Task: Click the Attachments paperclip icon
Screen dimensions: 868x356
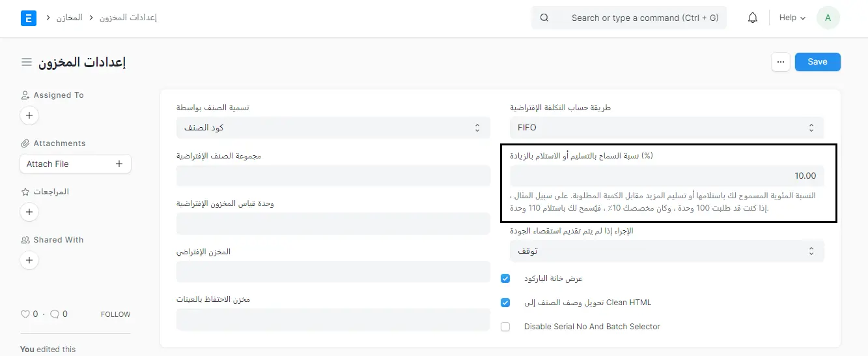Action: point(25,143)
